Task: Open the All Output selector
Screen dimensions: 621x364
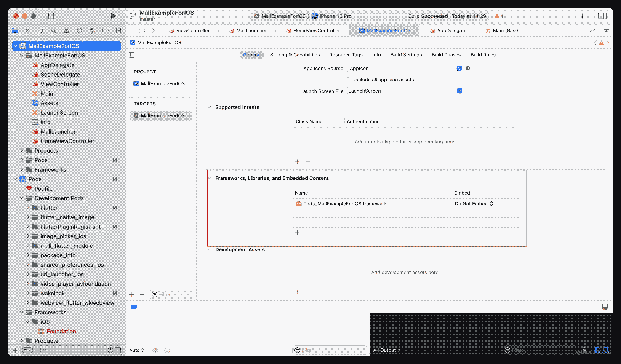Action: click(387, 350)
